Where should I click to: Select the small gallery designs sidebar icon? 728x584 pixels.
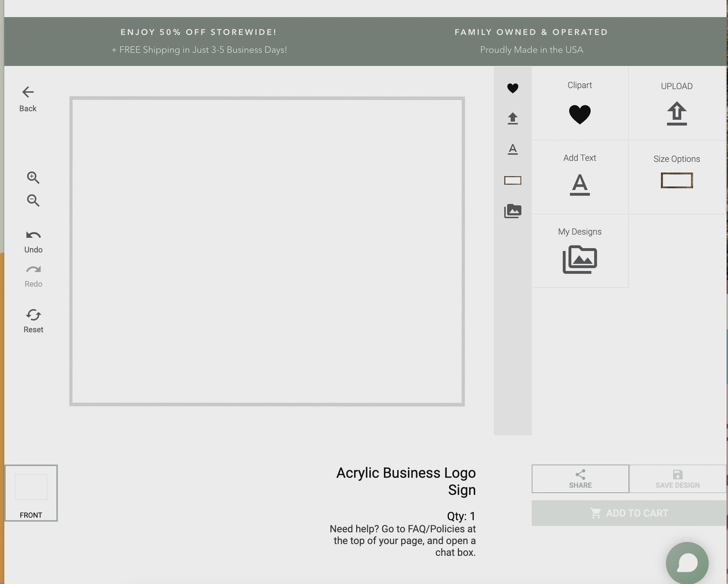pyautogui.click(x=513, y=211)
